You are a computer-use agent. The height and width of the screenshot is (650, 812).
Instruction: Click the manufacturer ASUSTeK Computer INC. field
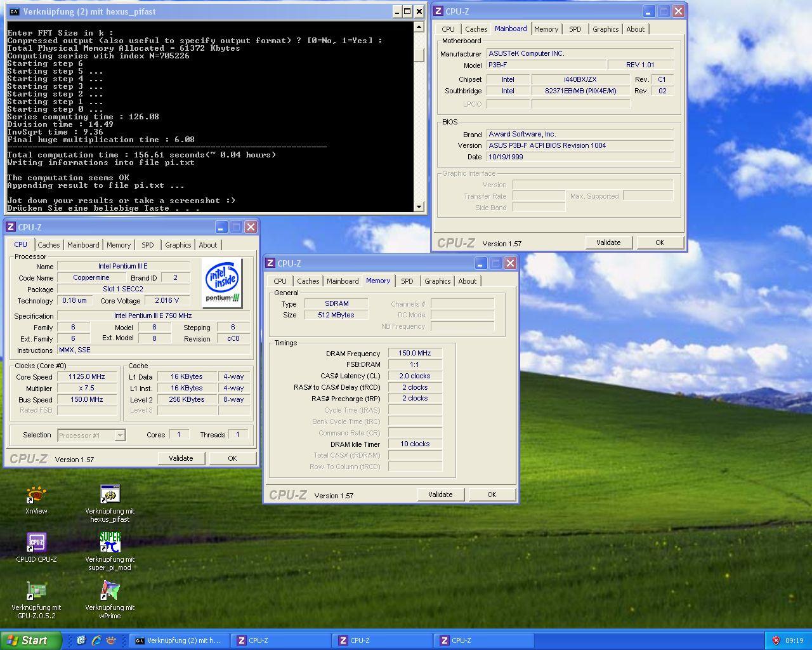pos(580,53)
